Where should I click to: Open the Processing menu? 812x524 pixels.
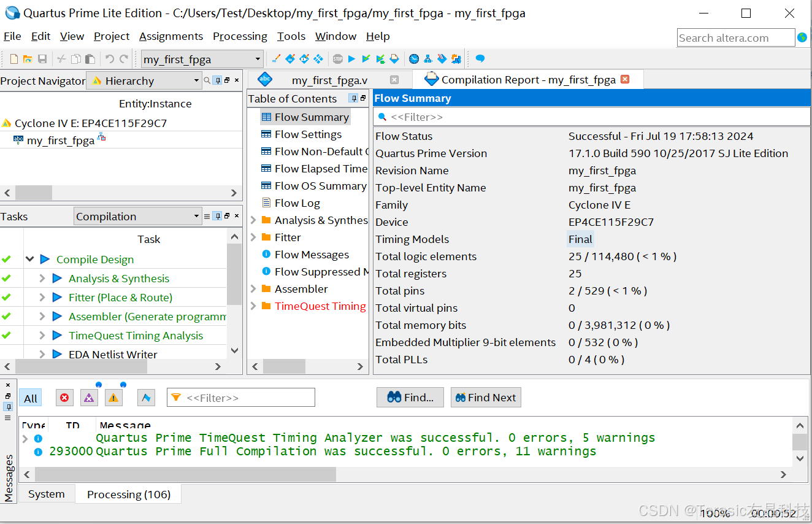pos(240,36)
